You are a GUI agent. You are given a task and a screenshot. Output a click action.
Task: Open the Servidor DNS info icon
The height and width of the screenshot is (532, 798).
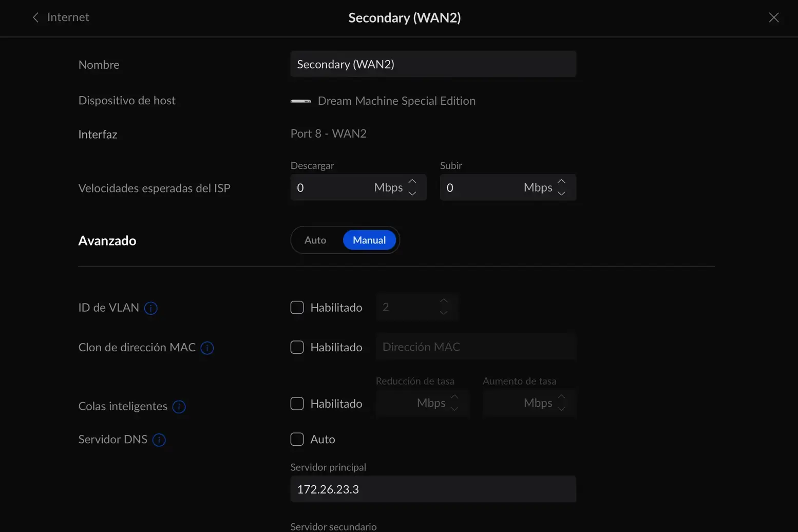point(159,440)
